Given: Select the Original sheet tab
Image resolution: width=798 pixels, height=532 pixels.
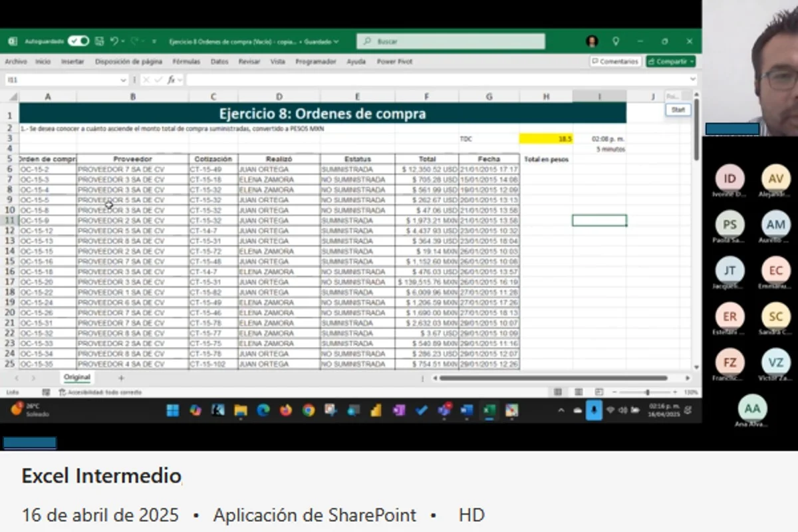Looking at the screenshot, I should coord(77,378).
